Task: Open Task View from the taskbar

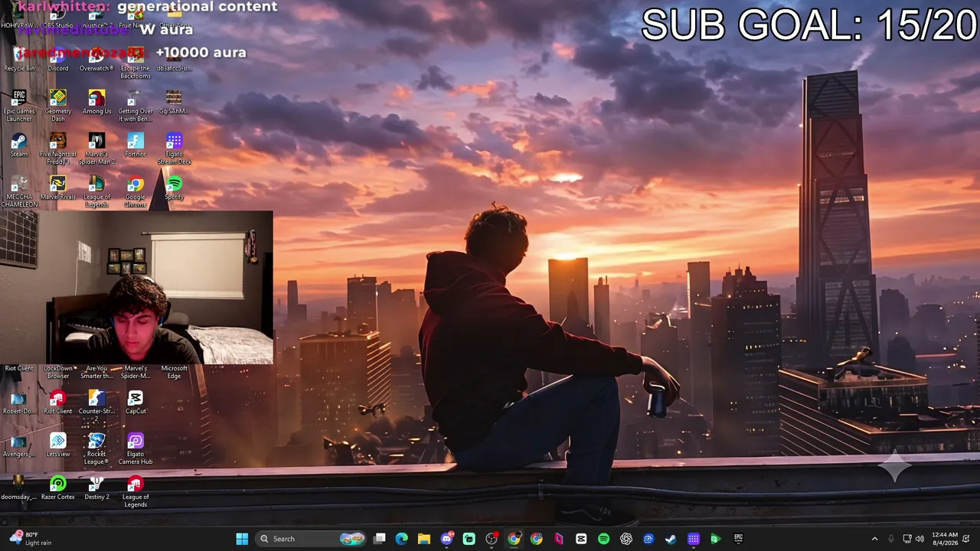Action: click(x=379, y=539)
